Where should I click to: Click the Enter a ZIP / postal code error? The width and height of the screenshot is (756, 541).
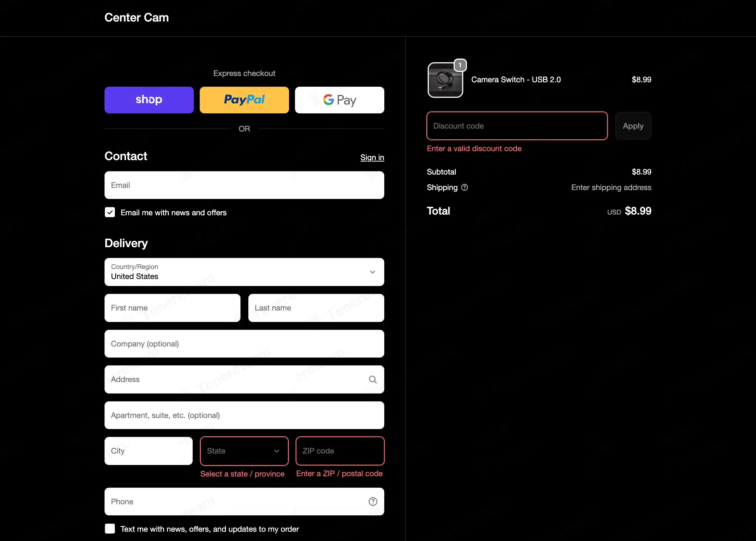pyautogui.click(x=339, y=474)
